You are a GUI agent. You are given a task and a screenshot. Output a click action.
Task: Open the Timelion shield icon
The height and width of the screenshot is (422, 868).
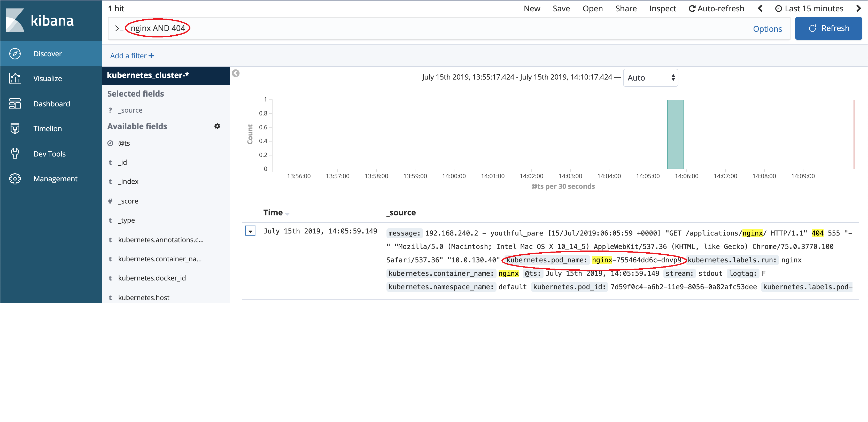(15, 129)
